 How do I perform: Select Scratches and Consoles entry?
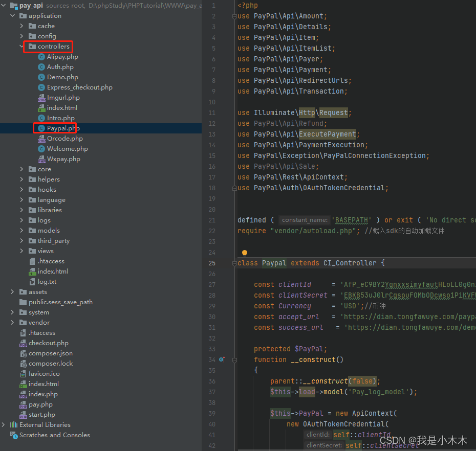coord(55,435)
